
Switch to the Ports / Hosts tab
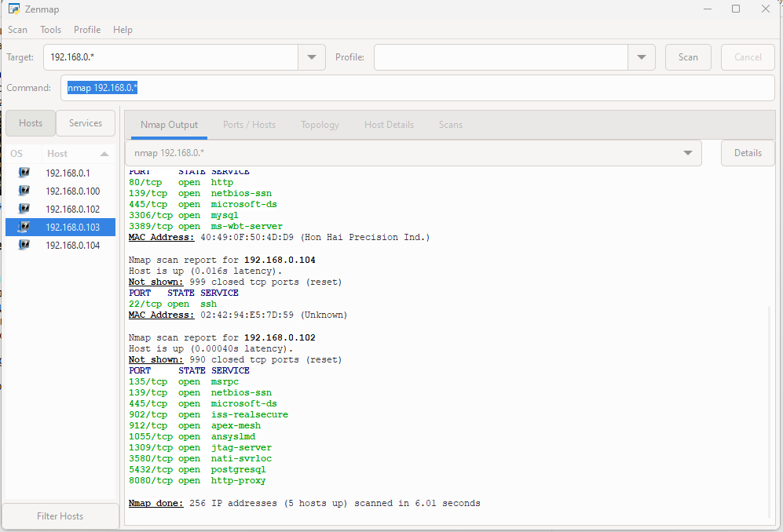pyautogui.click(x=249, y=125)
